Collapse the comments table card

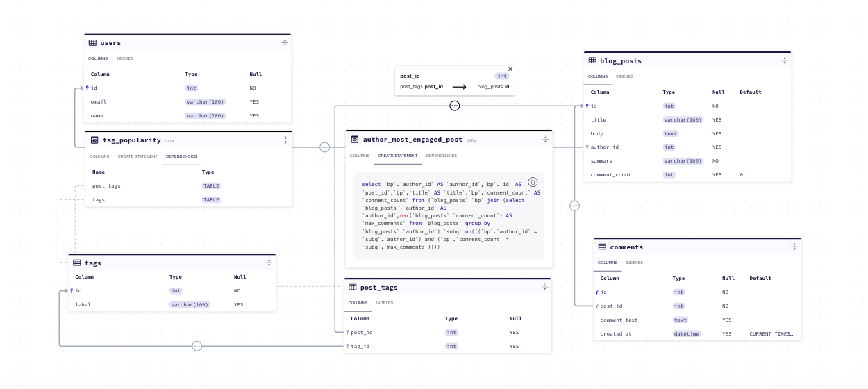794,247
